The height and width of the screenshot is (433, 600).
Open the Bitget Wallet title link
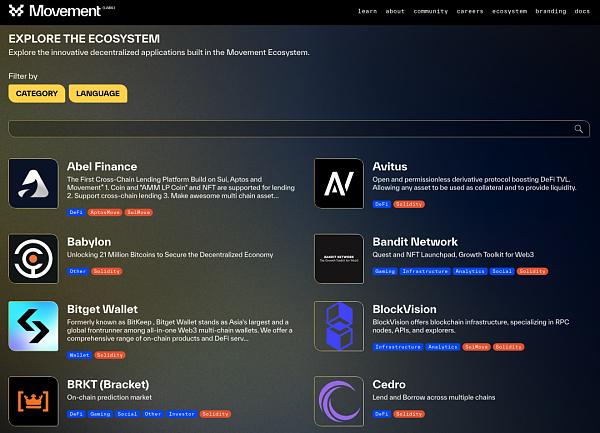click(102, 309)
